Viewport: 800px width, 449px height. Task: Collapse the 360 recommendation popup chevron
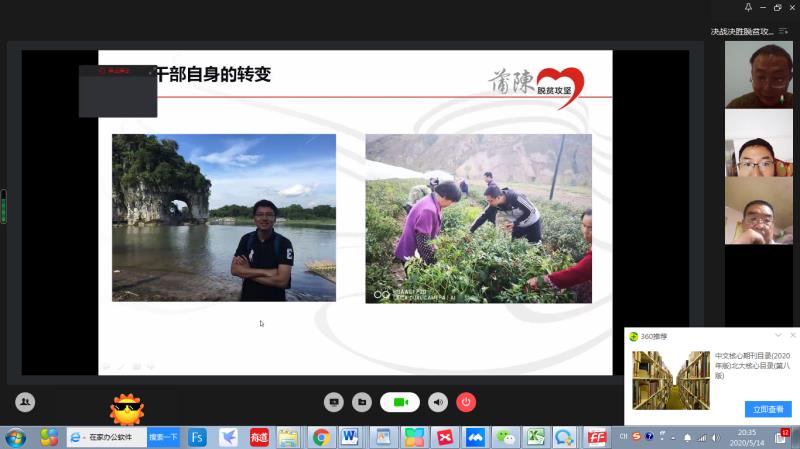(x=778, y=335)
